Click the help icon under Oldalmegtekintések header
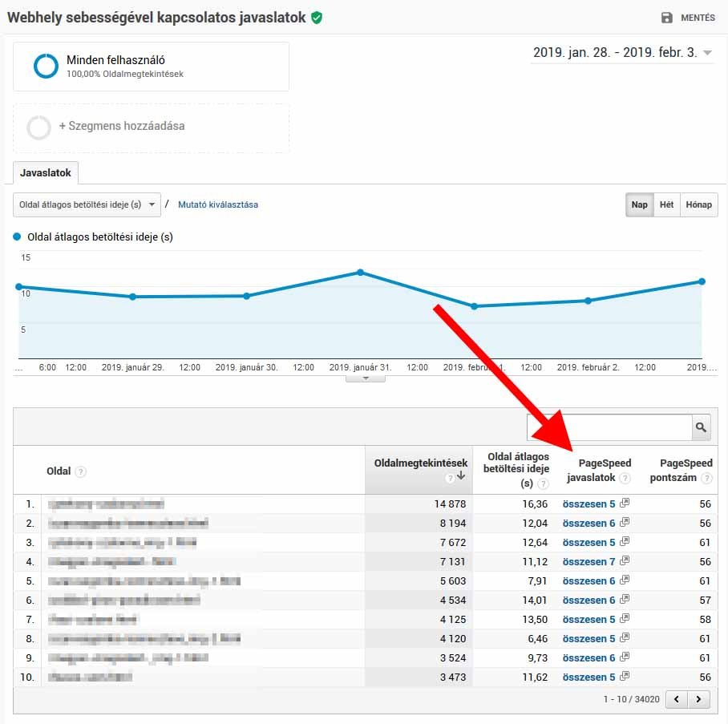This screenshot has width=728, height=724. (x=451, y=476)
